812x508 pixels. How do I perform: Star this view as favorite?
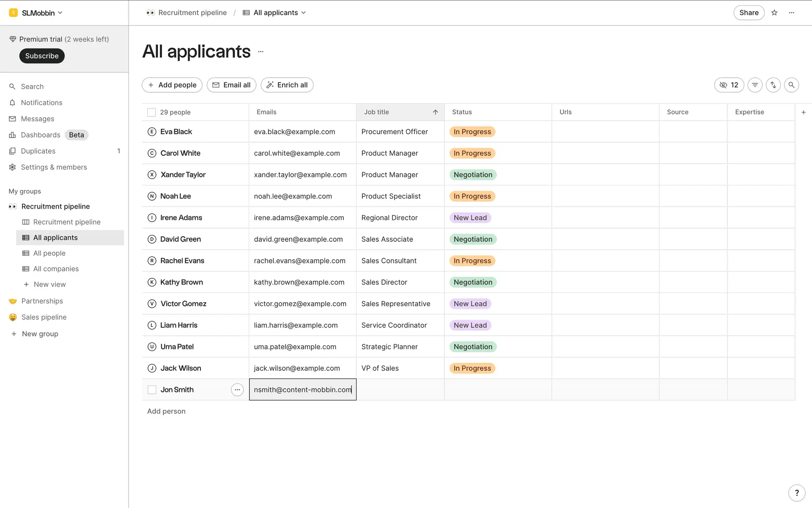pos(774,13)
